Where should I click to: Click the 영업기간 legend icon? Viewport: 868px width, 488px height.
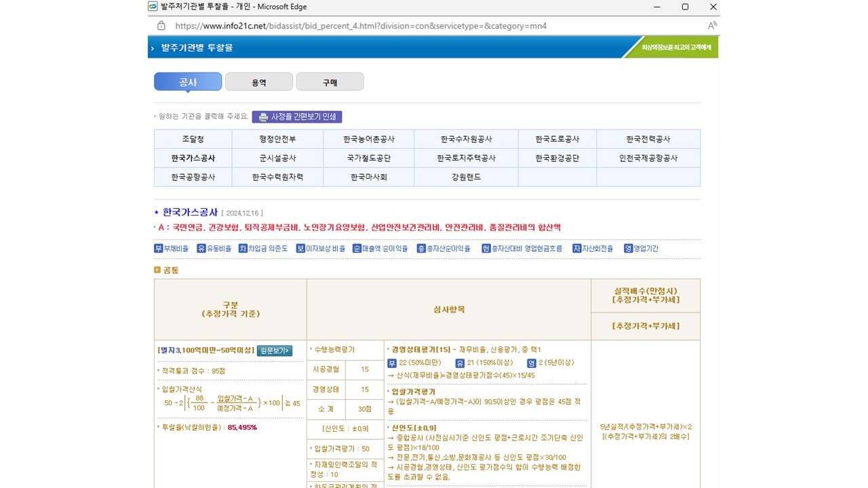[x=628, y=249]
